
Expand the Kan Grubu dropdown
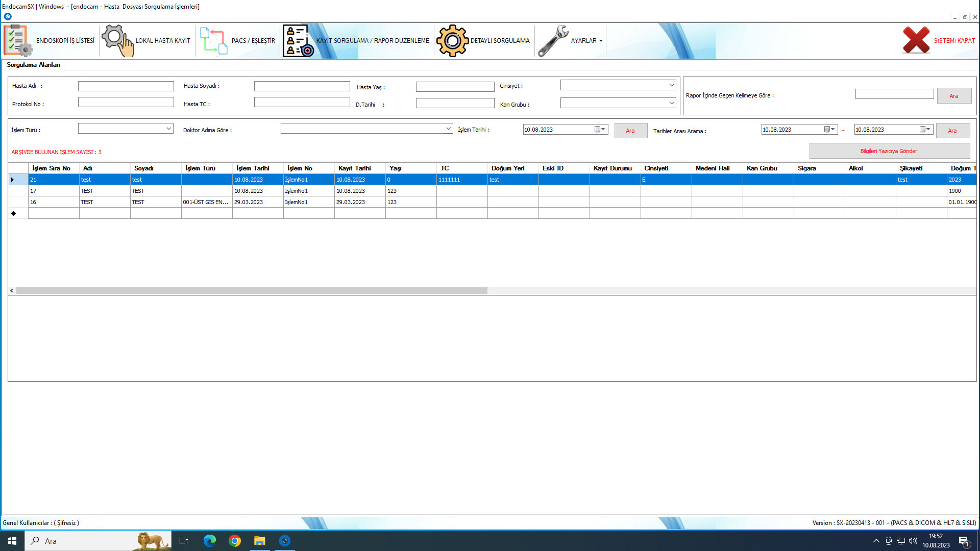(x=671, y=103)
